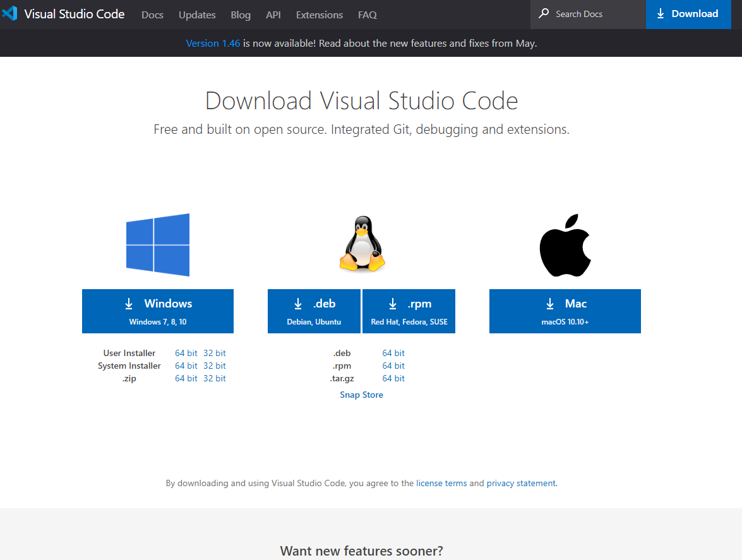Select User Installer 32 bit link
The width and height of the screenshot is (742, 560).
point(214,353)
